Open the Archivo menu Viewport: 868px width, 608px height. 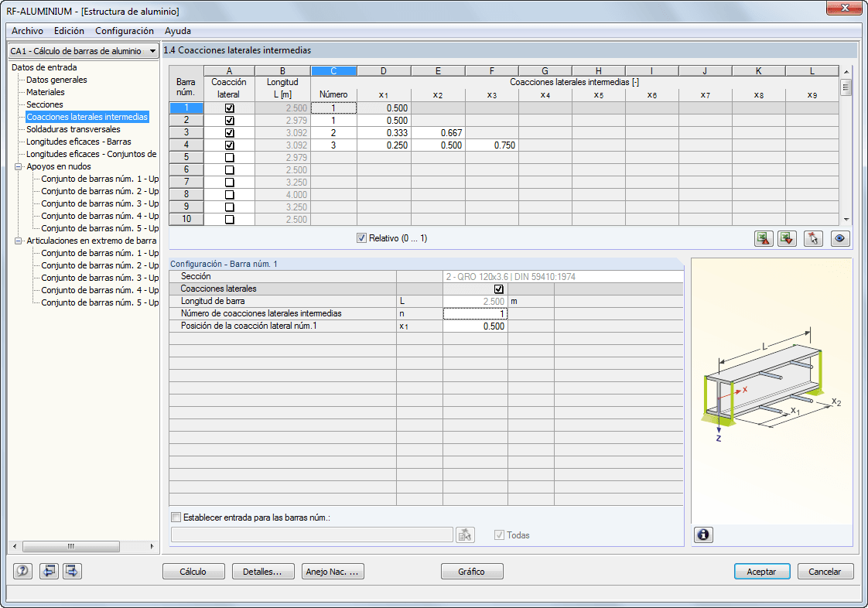click(27, 31)
